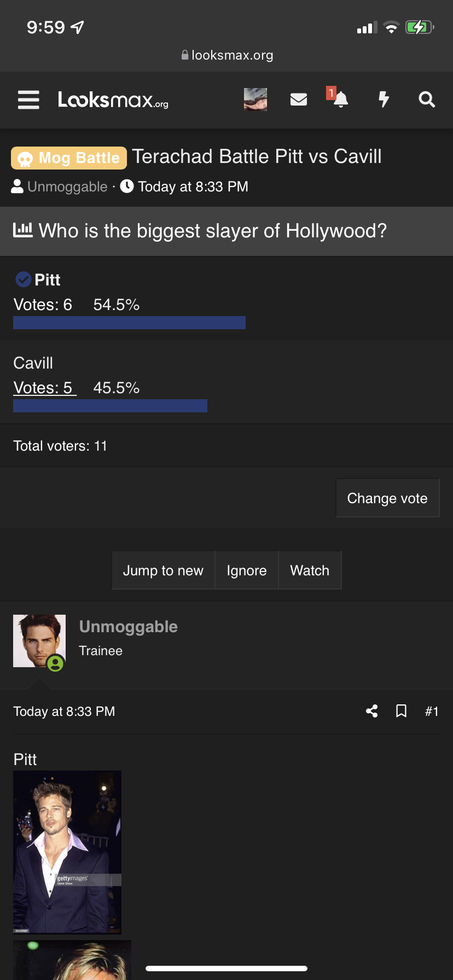Open post permalink #1
Screen dimensions: 453x980
[432, 711]
